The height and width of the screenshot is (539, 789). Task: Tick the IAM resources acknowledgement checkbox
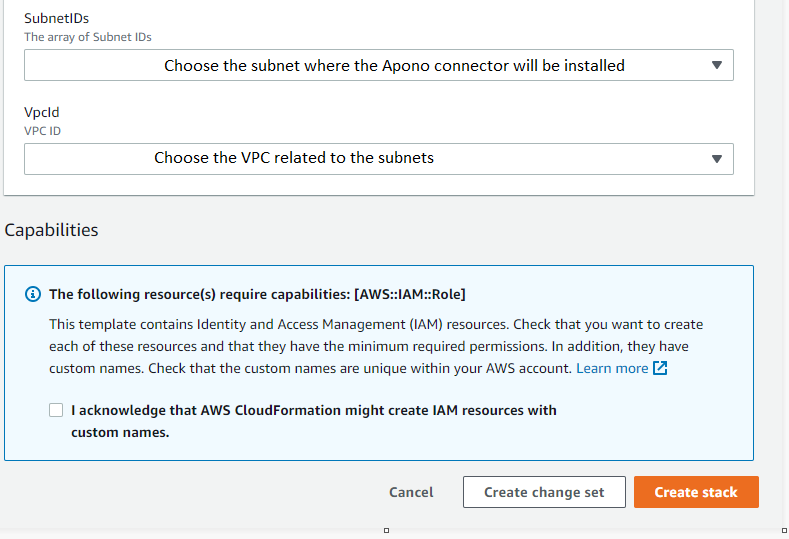click(56, 410)
